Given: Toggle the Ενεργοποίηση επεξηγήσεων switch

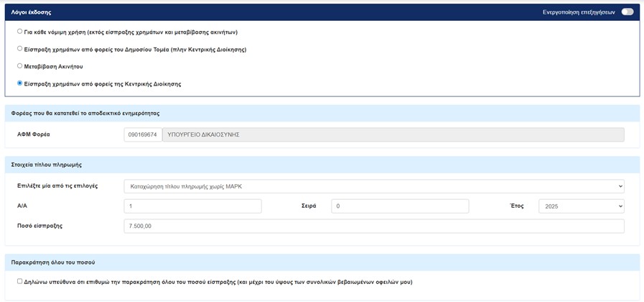Looking at the screenshot, I should [627, 12].
